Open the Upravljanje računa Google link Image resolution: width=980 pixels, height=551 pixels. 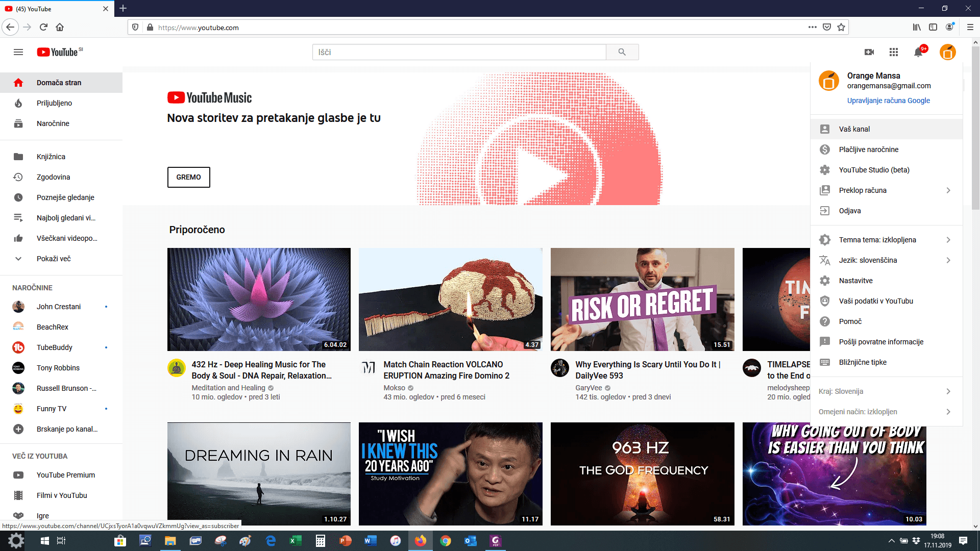[888, 101]
